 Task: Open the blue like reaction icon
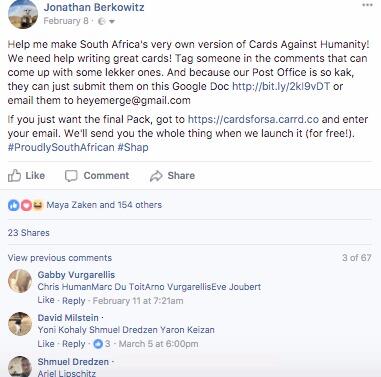pos(14,205)
